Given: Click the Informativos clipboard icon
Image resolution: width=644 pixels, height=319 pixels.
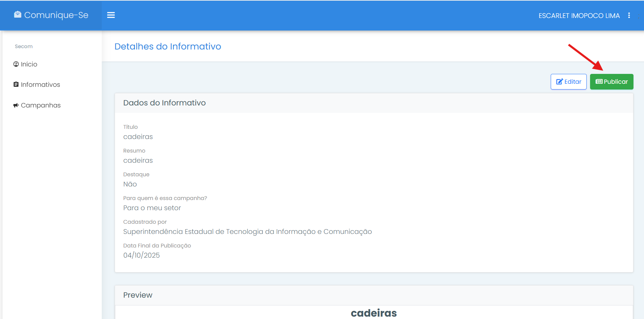Looking at the screenshot, I should pyautogui.click(x=16, y=84).
